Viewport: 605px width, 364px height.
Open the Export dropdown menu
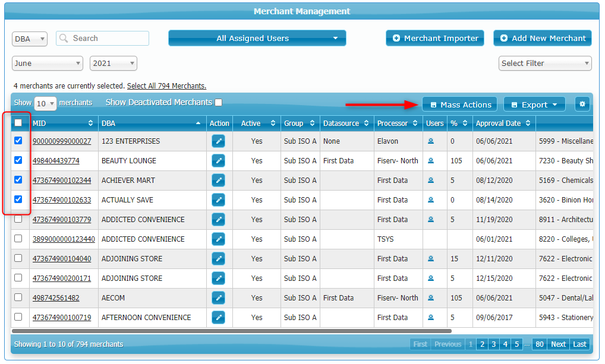point(534,105)
